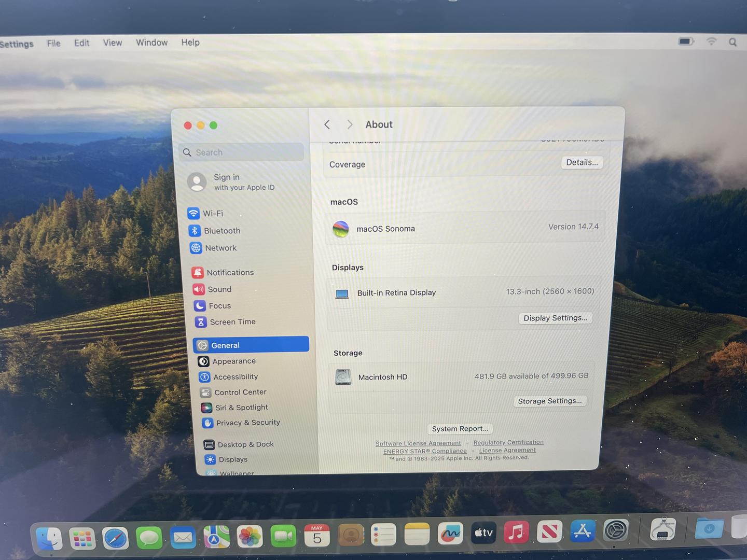The image size is (747, 560).
Task: Click the macOS Sonoma row
Action: coord(465,228)
